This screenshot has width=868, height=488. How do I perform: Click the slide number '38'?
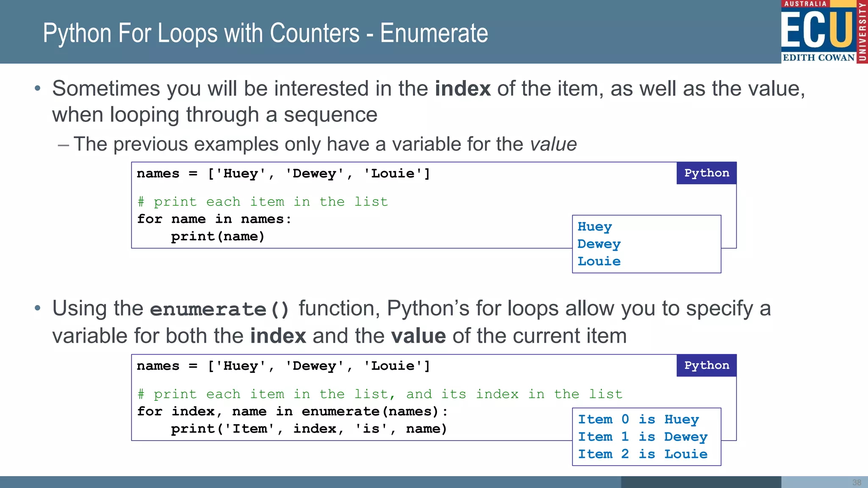(857, 482)
